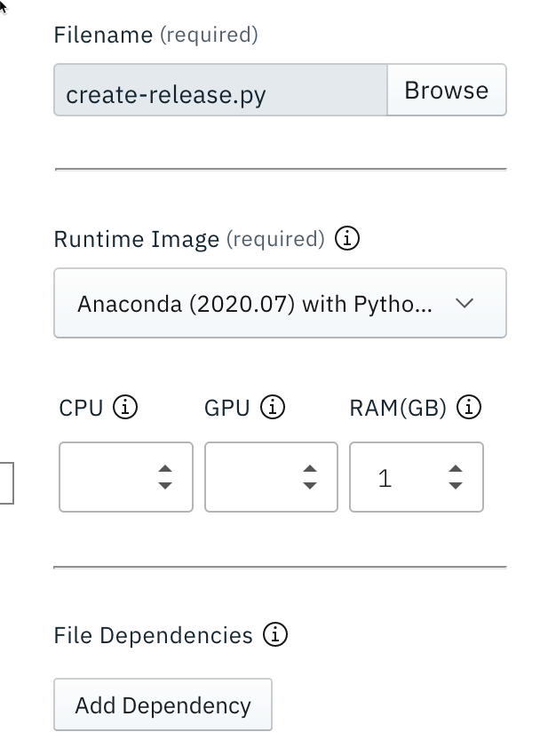Decrease RAM using its down arrow
This screenshot has height=756, width=540.
pyautogui.click(x=456, y=486)
